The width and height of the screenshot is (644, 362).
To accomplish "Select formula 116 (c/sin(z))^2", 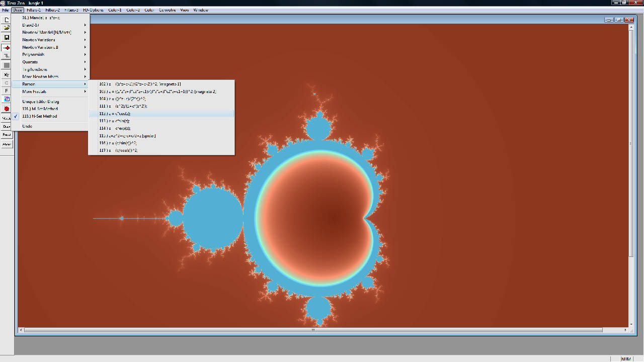I will point(161,143).
